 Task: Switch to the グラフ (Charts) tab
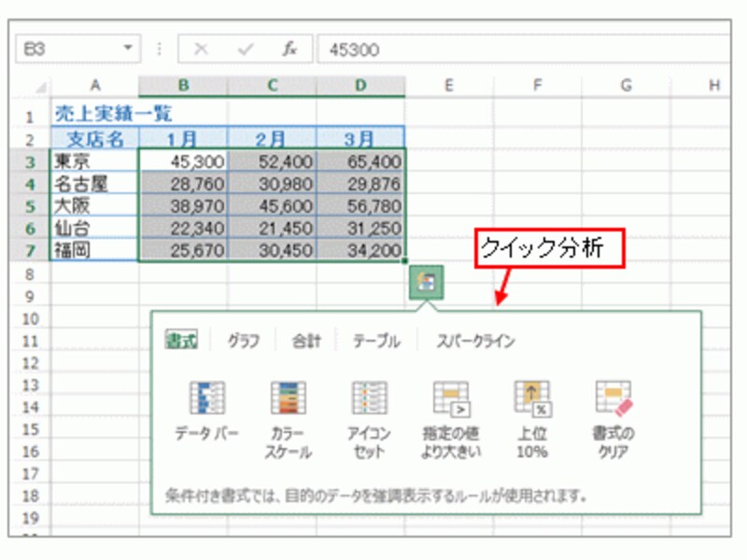click(x=244, y=341)
